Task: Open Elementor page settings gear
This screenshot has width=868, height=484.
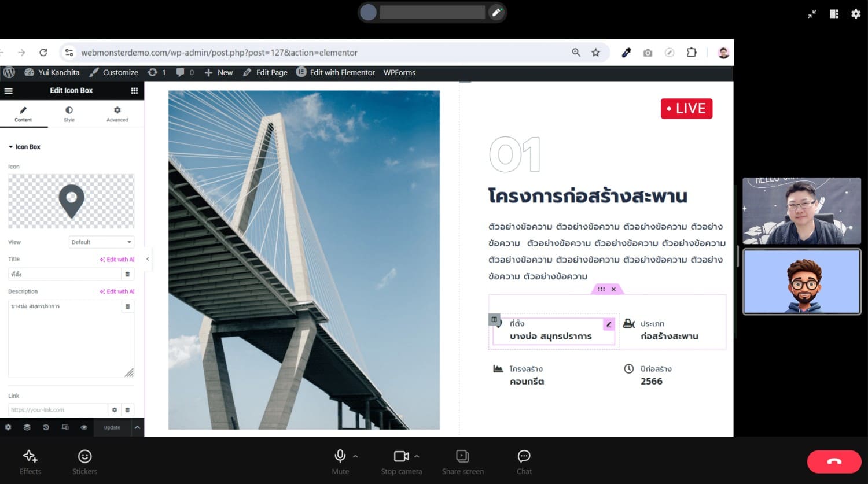Action: point(8,427)
